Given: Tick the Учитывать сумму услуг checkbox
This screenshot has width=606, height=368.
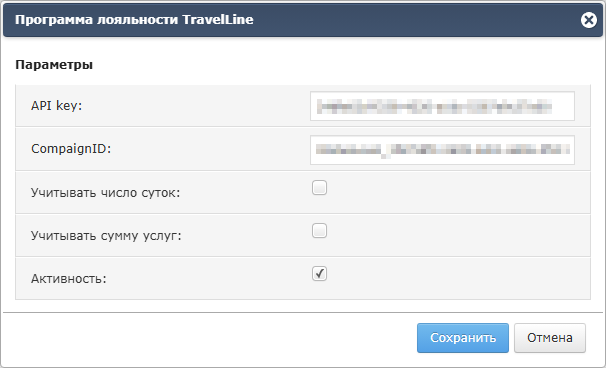Looking at the screenshot, I should tap(319, 231).
